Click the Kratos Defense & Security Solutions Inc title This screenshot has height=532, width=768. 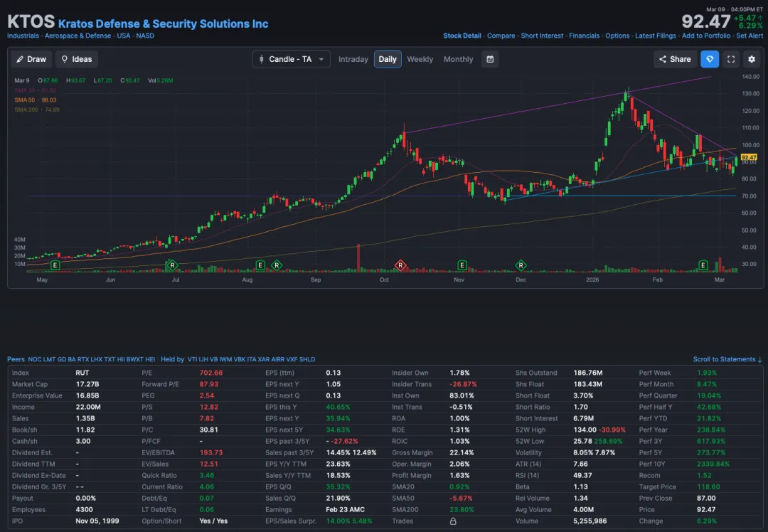(x=163, y=23)
